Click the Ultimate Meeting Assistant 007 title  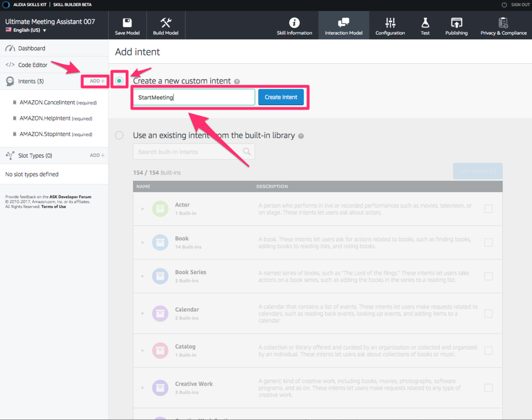(x=50, y=21)
